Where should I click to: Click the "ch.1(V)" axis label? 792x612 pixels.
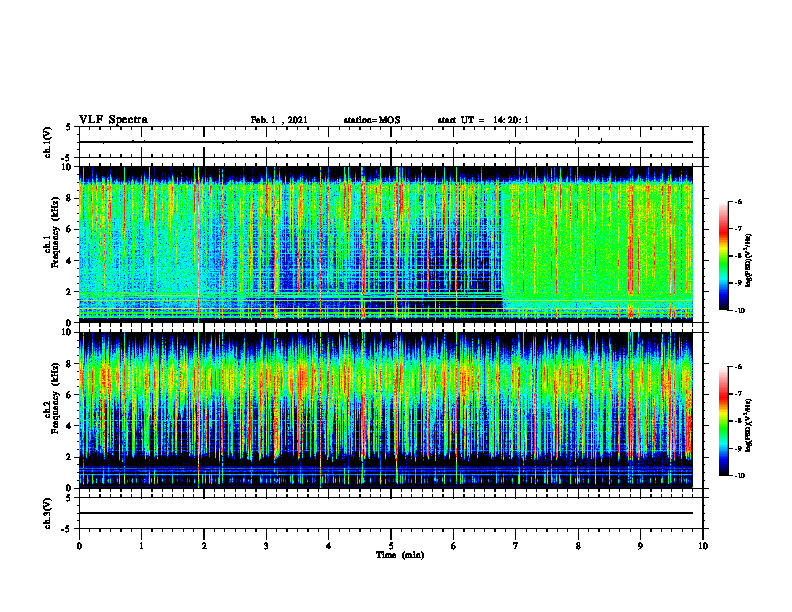47,142
